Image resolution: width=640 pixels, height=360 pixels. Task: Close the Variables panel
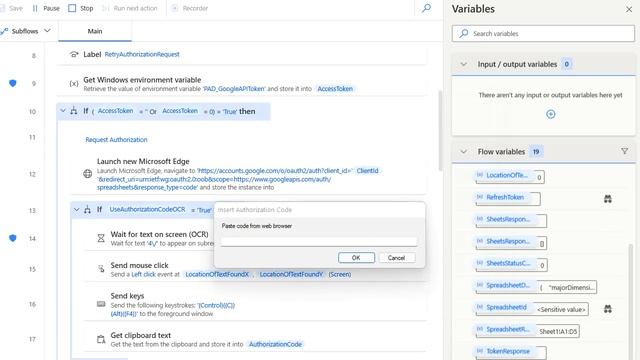[629, 9]
